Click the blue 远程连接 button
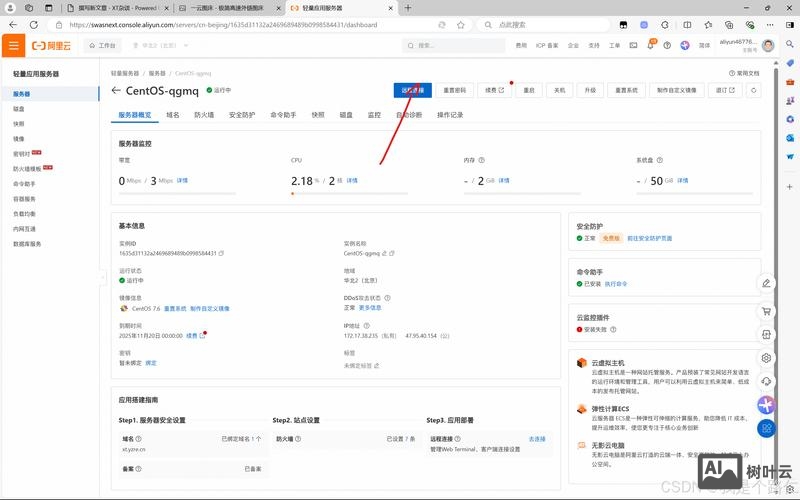Viewport: 800px width, 500px height. click(x=412, y=90)
